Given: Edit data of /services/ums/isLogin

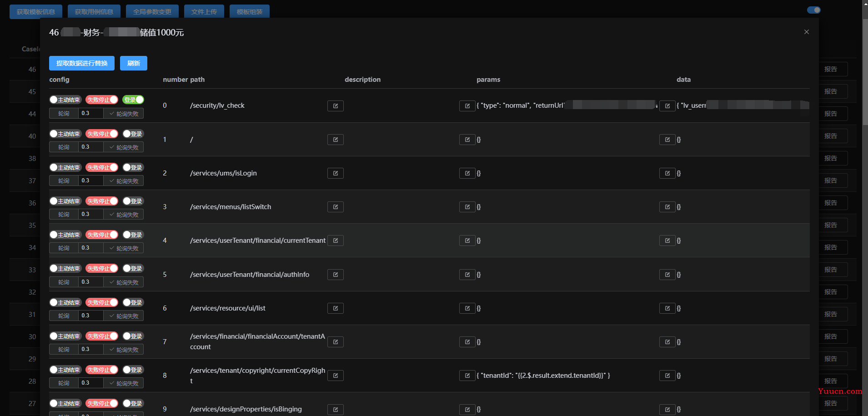Looking at the screenshot, I should pyautogui.click(x=667, y=173).
